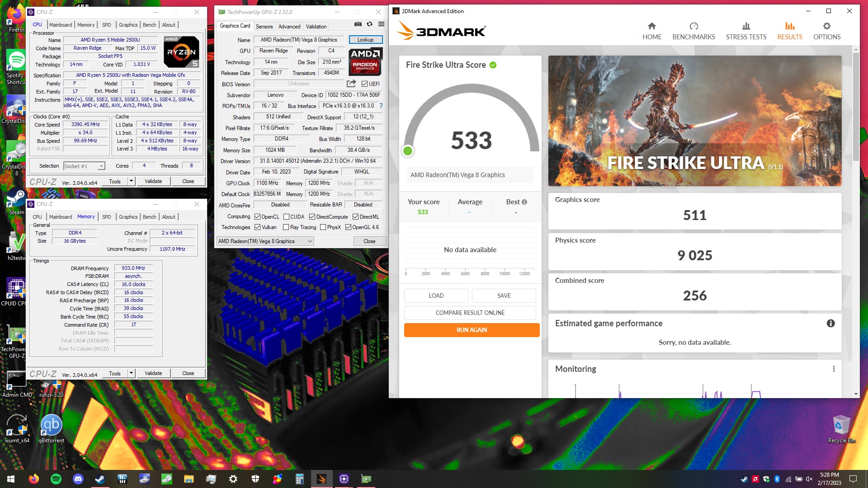Click the taskbar clock showing 5:28 PM
The width and height of the screenshot is (868, 488).
(829, 479)
